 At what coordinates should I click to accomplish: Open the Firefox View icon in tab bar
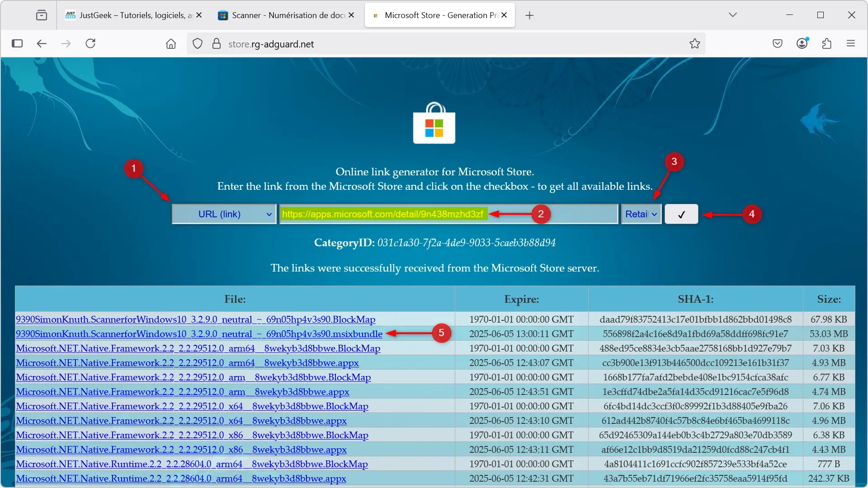pyautogui.click(x=41, y=15)
